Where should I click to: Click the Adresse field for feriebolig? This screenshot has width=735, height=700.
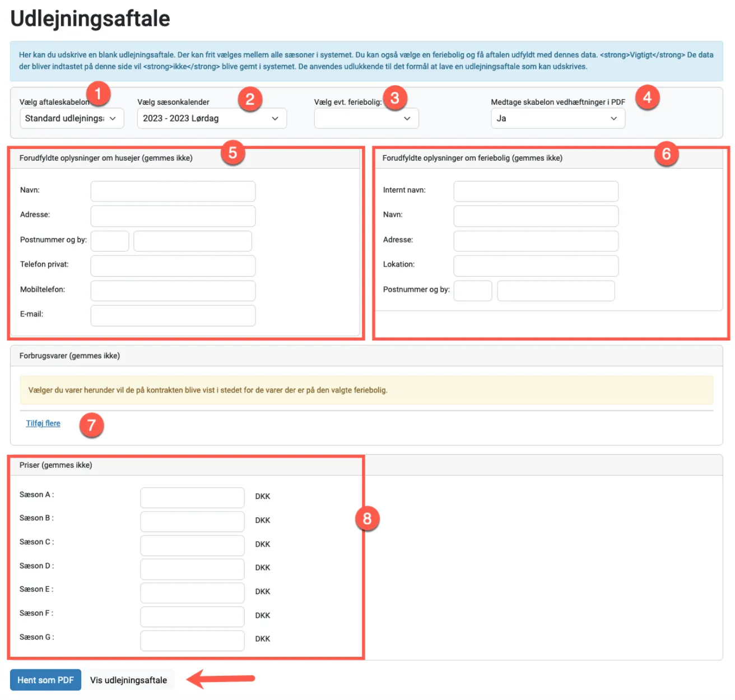point(536,241)
